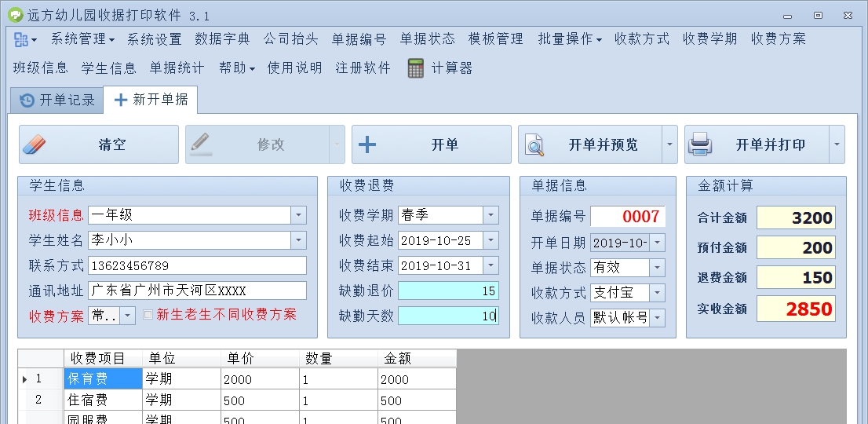Click the 开单并打印 button
This screenshot has width=868, height=424.
pyautogui.click(x=757, y=144)
